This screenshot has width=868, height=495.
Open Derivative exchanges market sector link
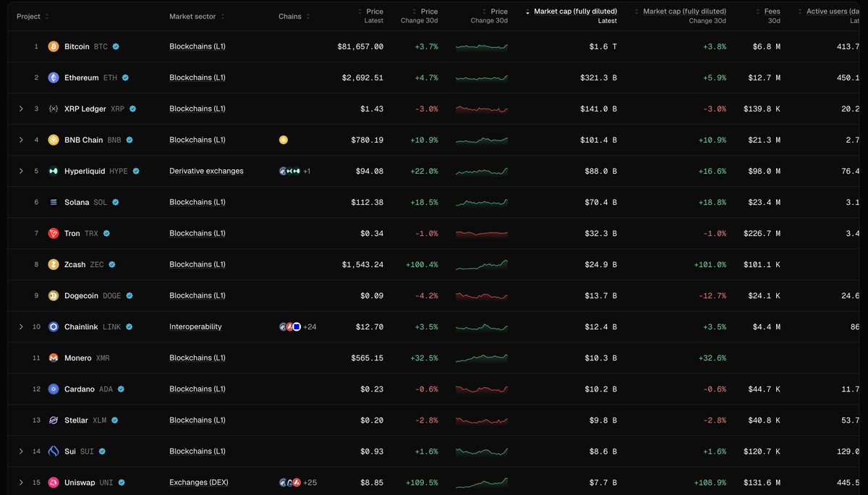pyautogui.click(x=206, y=171)
